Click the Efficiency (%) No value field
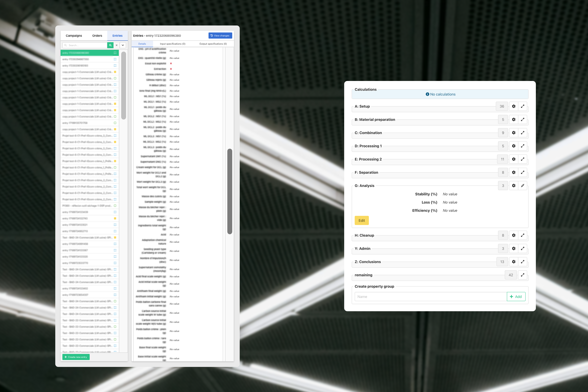This screenshot has height=392, width=588. 450,211
